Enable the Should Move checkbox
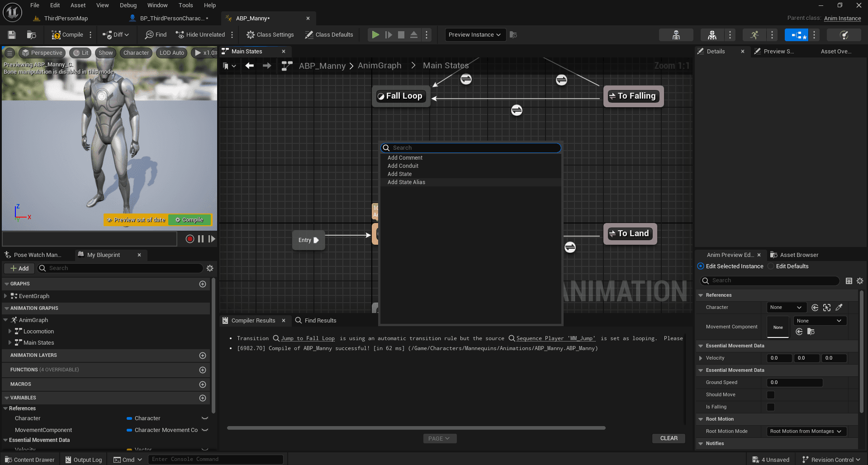This screenshot has height=465, width=868. [x=771, y=395]
